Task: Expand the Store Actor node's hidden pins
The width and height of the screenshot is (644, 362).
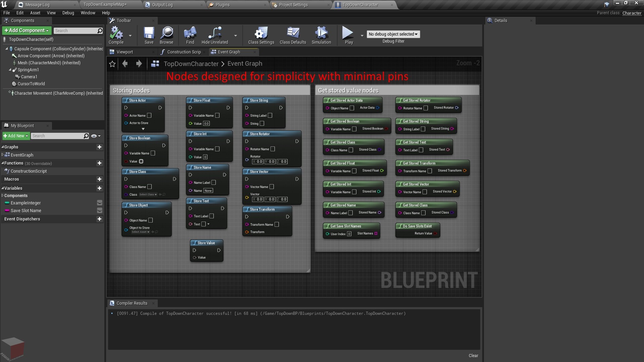Action: (x=143, y=129)
